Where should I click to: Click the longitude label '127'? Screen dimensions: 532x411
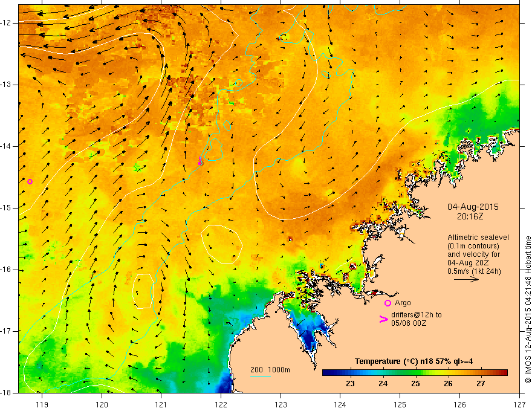(519, 404)
